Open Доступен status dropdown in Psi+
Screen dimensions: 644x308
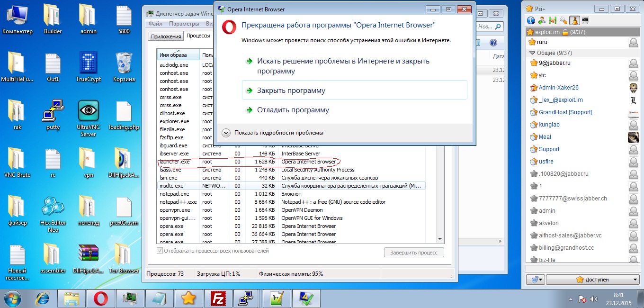[x=593, y=280]
